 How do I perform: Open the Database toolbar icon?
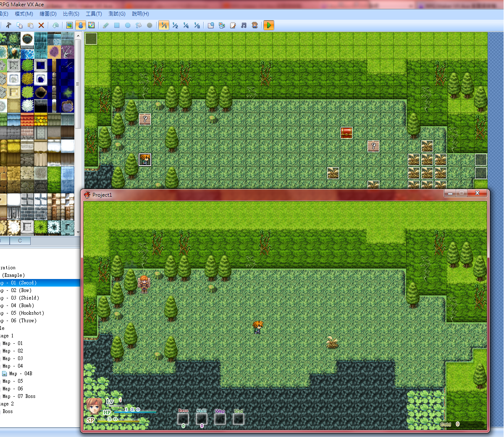pos(211,25)
